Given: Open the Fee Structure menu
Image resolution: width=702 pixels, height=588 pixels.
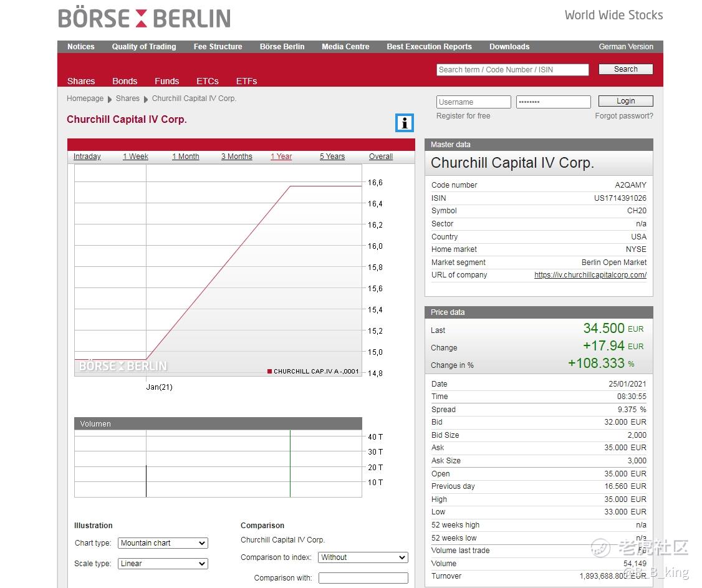Looking at the screenshot, I should coord(218,47).
